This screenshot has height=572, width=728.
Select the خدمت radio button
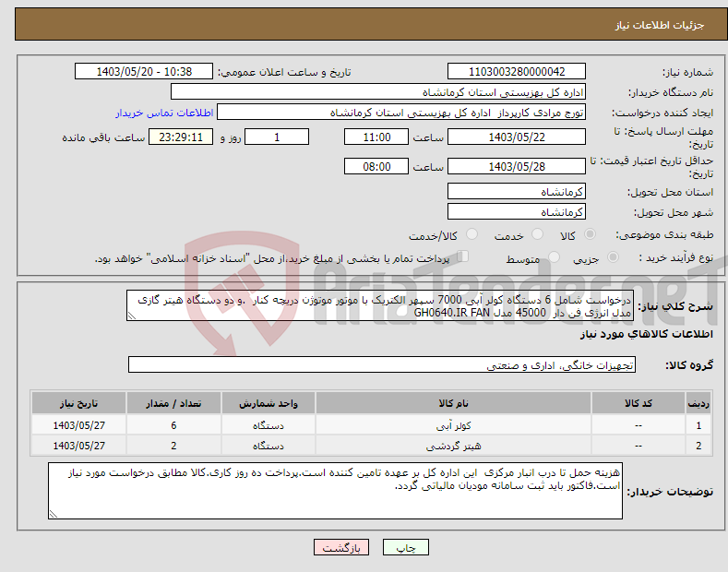pos(537,234)
